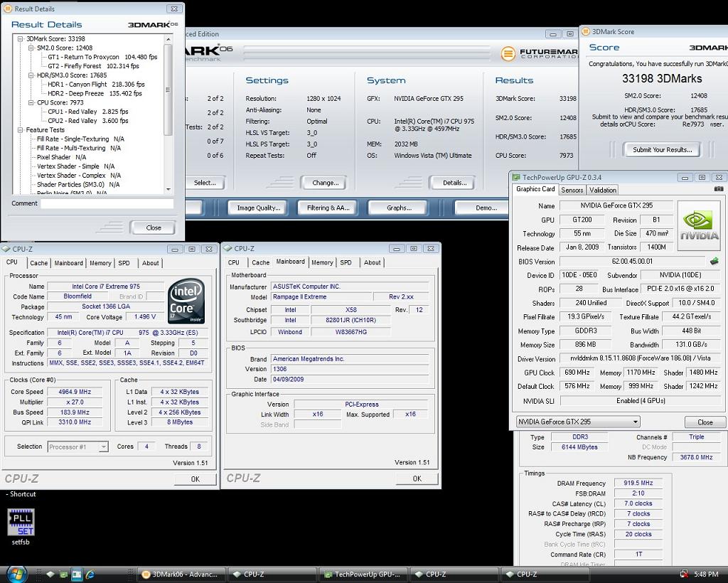Switch to the Validation tab in GPU-Z

coord(603,190)
